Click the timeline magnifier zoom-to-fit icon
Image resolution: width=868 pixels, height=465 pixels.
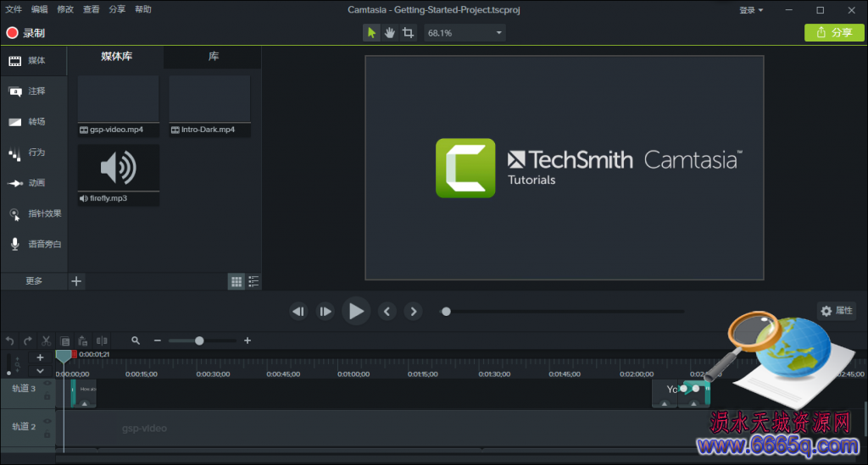pos(136,340)
